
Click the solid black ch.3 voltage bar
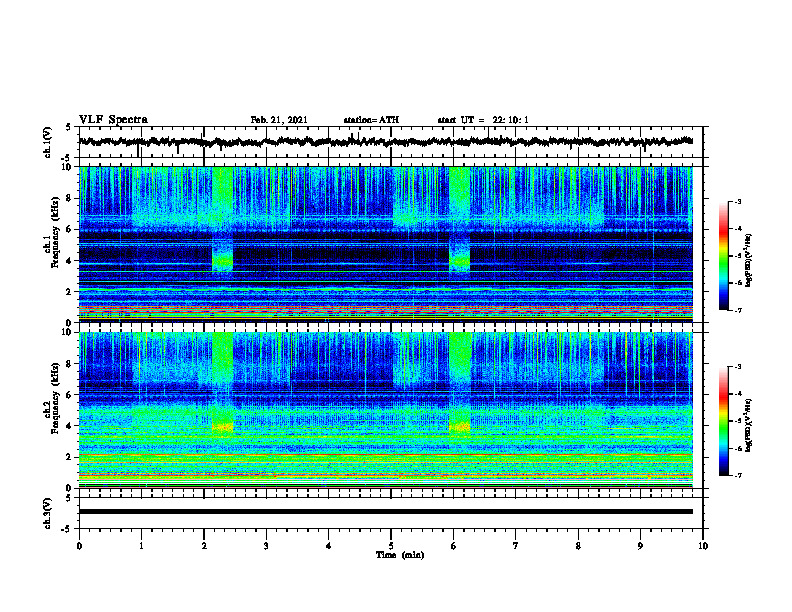coord(386,512)
